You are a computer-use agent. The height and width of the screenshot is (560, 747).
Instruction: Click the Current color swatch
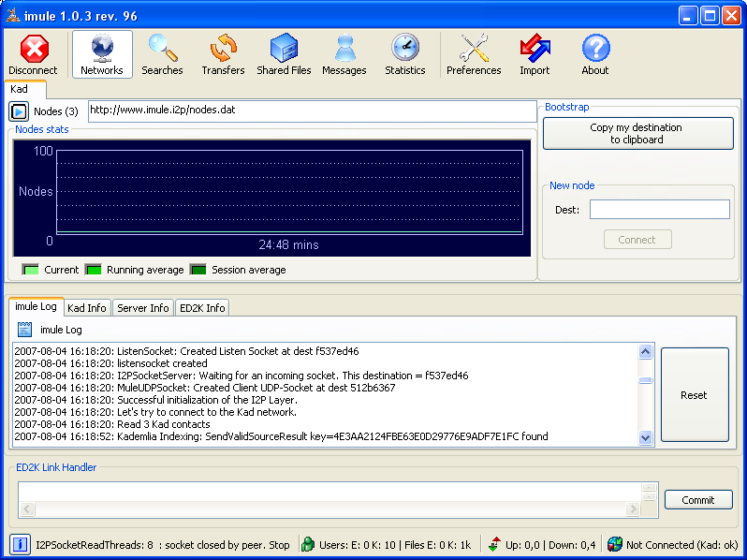(31, 270)
